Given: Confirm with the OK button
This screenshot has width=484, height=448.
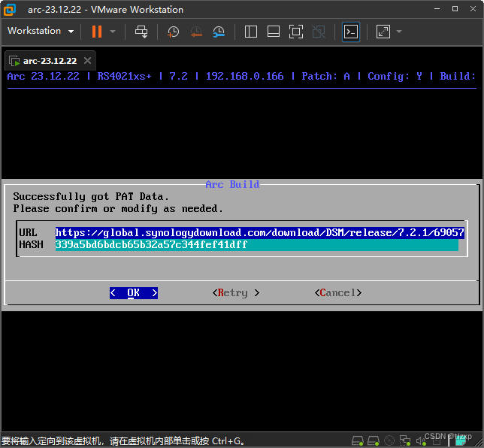Looking at the screenshot, I should point(134,292).
